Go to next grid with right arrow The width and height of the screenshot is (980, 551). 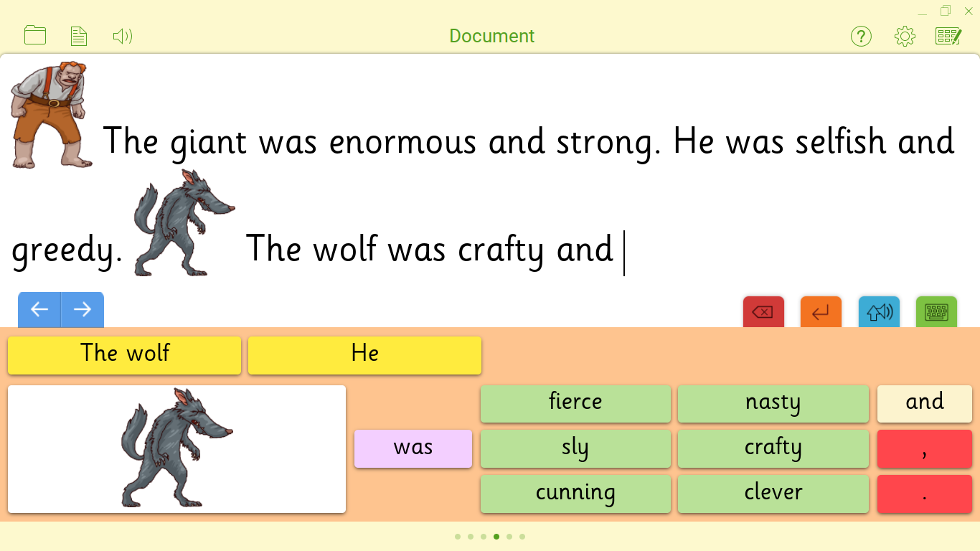[83, 309]
